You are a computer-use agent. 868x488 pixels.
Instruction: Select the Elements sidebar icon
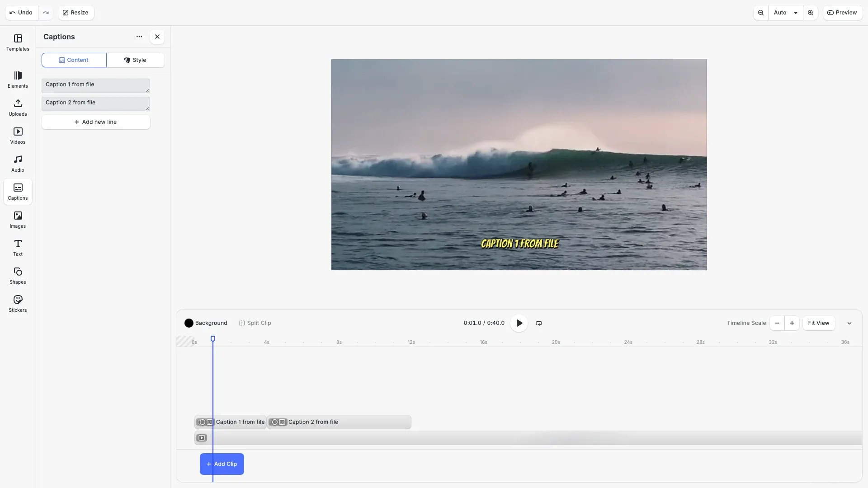pos(17,80)
